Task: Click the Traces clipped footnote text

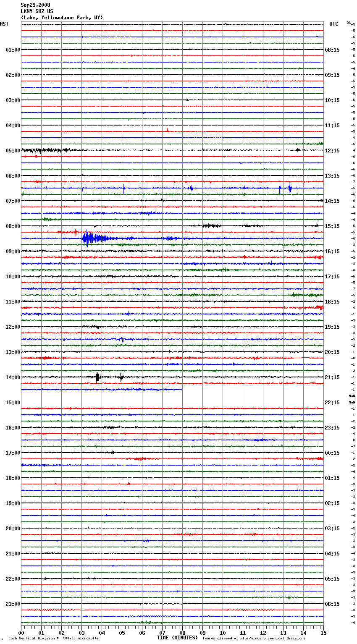Action: [x=254, y=639]
